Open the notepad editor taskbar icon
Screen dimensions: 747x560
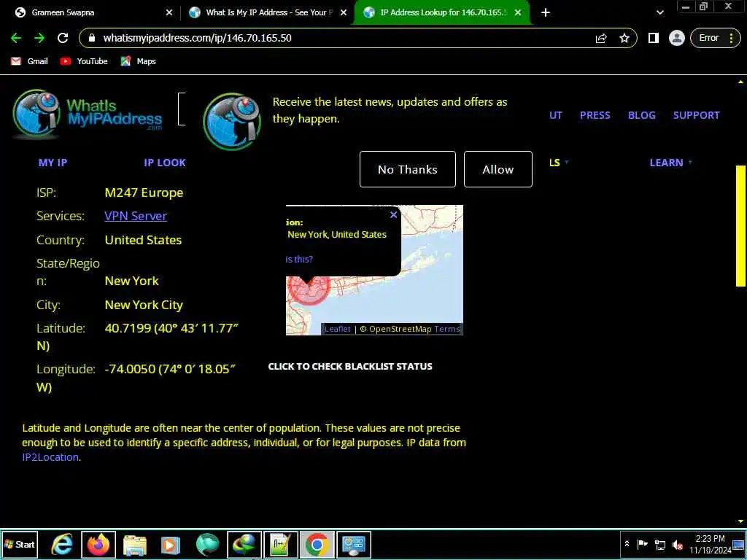(x=281, y=544)
